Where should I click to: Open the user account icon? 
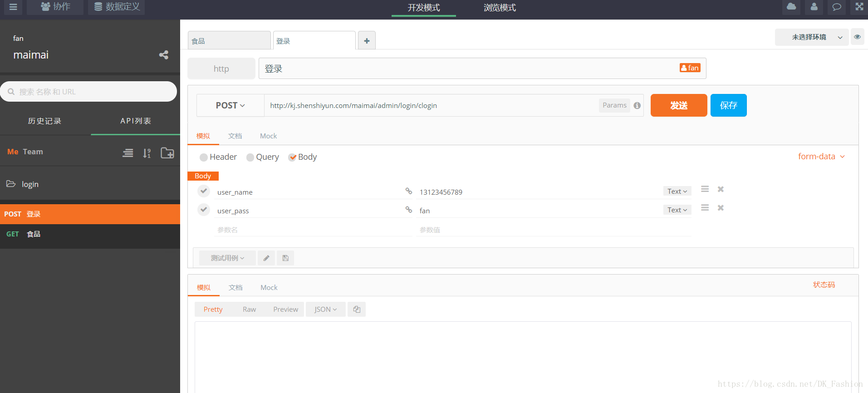(814, 7)
